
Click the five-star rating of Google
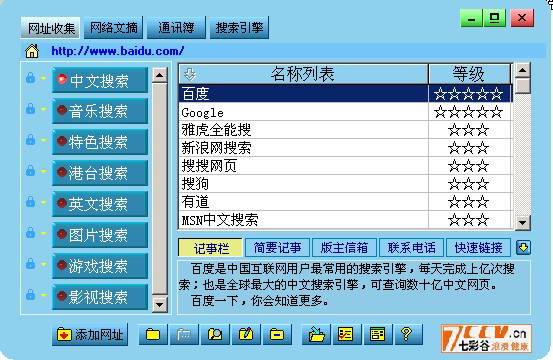click(469, 112)
